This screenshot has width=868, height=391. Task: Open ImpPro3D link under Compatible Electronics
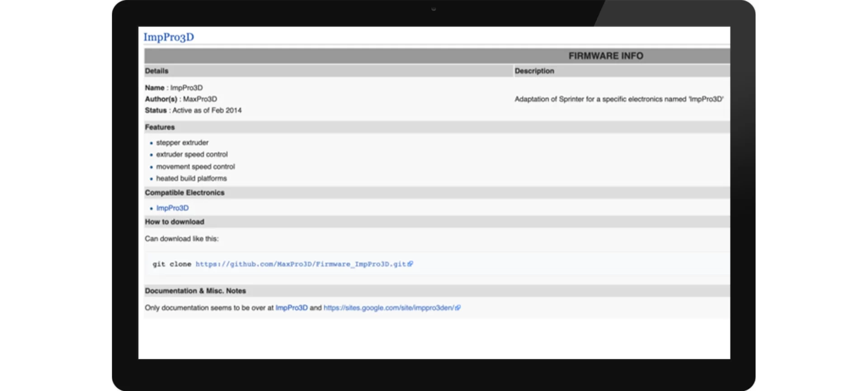[x=172, y=208]
